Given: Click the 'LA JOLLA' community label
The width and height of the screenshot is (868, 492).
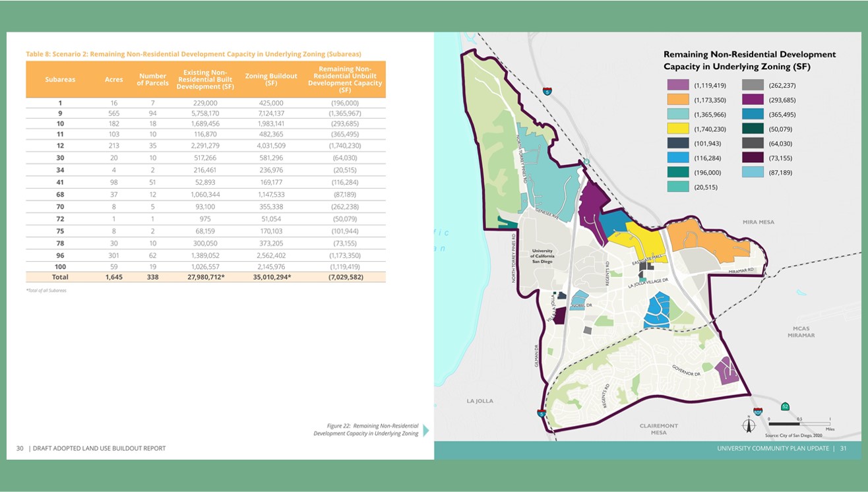Looking at the screenshot, I should tap(480, 401).
